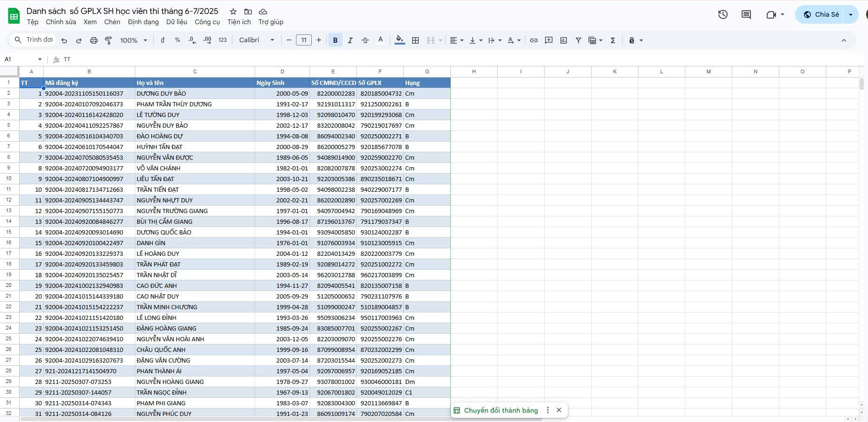Open text wrapping dropdown

click(x=495, y=40)
